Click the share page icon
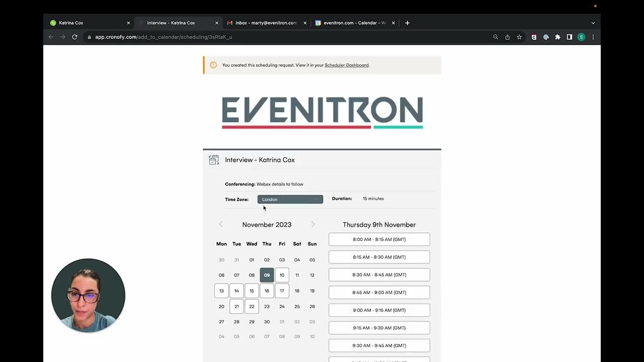This screenshot has height=362, width=644. tap(507, 37)
